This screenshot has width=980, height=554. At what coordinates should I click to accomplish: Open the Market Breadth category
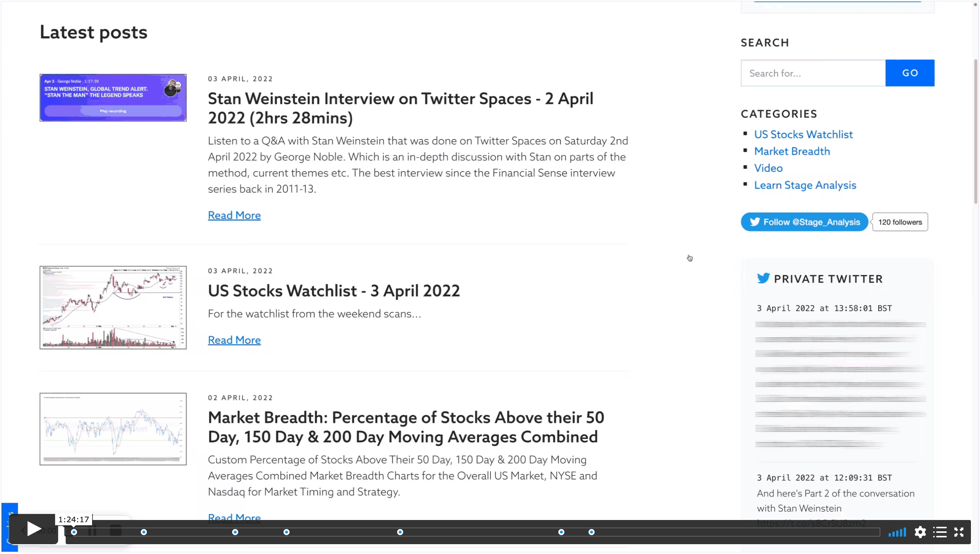[x=792, y=151]
